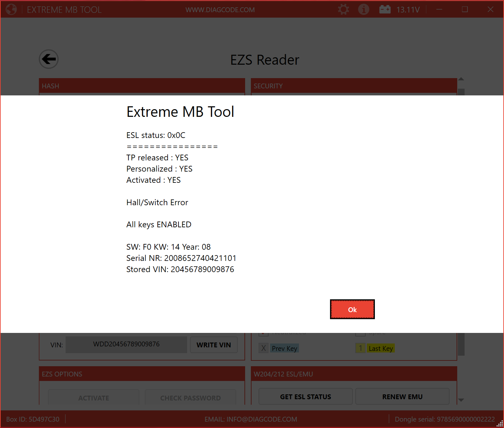The width and height of the screenshot is (504, 428).
Task: Open the WWW.DIAGCODE.COM link
Action: click(220, 10)
